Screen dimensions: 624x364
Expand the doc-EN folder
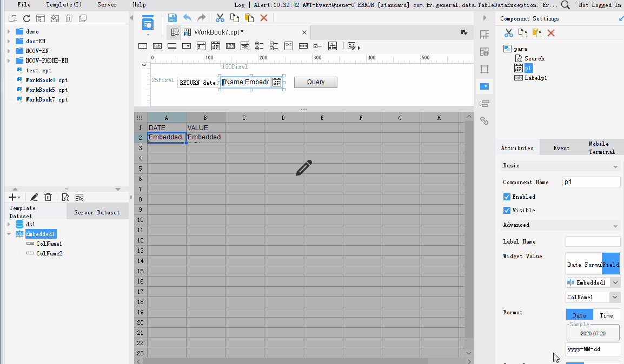click(x=9, y=41)
